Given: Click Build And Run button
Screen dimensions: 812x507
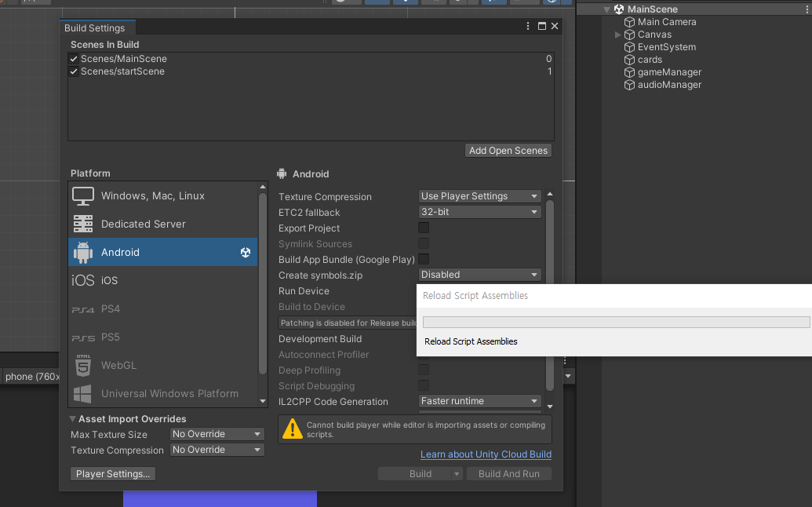Looking at the screenshot, I should click(x=508, y=474).
